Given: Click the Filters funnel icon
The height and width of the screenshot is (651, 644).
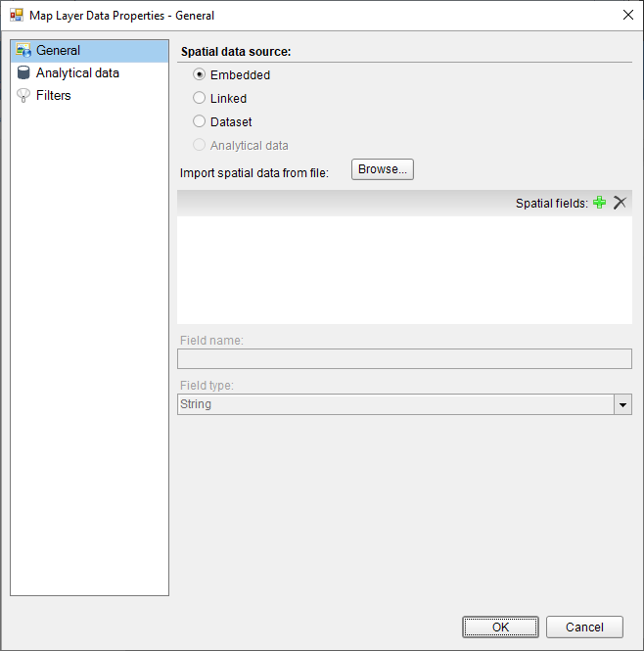Looking at the screenshot, I should pos(23,95).
